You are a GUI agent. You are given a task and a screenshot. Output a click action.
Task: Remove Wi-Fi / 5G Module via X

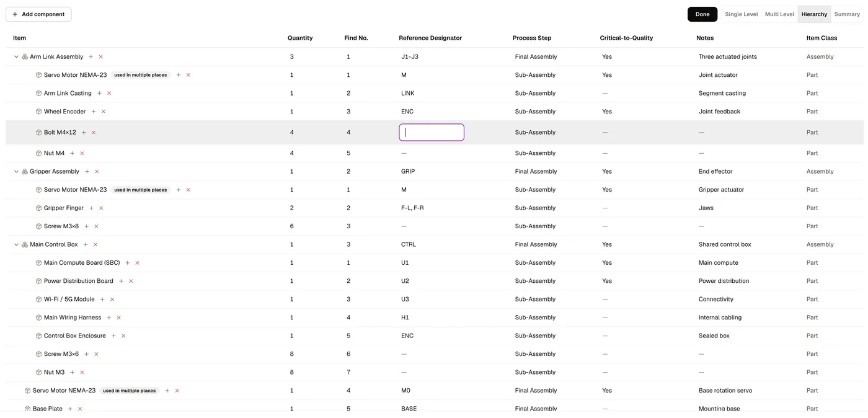112,299
